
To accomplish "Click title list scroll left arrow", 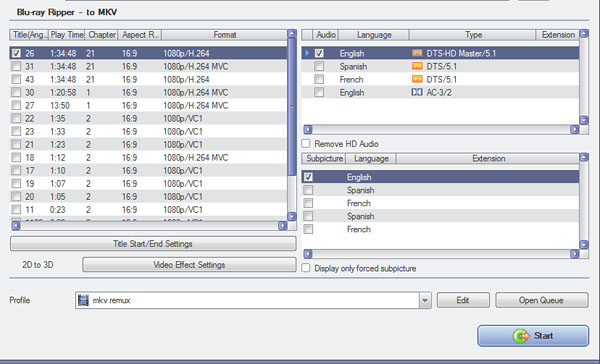I will click(x=16, y=225).
